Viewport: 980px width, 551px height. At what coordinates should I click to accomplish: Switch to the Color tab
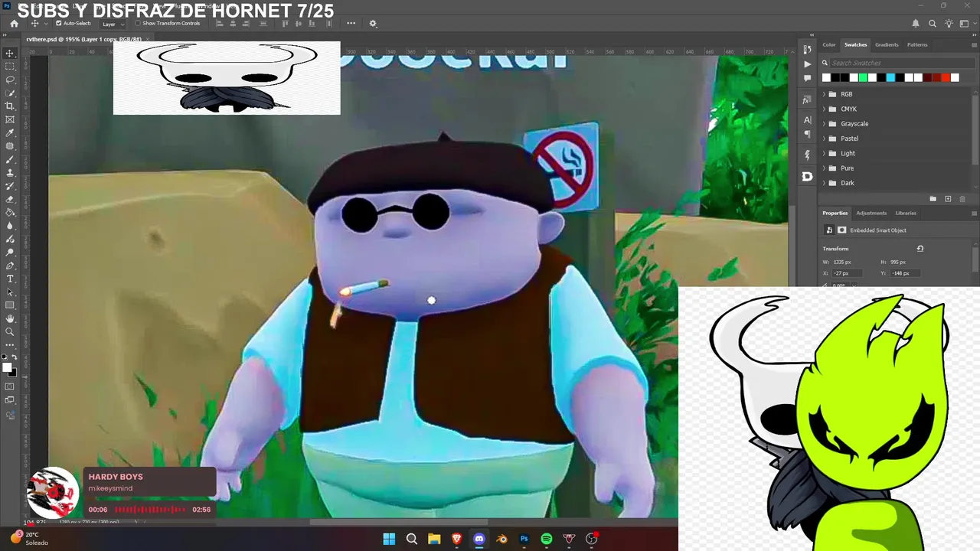coord(829,45)
